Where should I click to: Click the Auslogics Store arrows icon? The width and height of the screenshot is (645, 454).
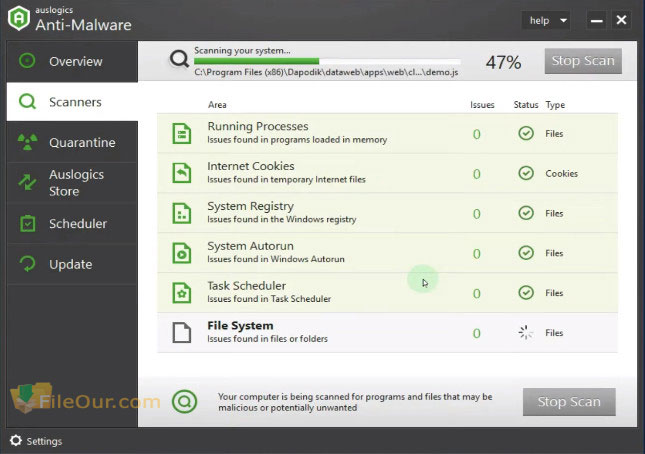(x=27, y=182)
